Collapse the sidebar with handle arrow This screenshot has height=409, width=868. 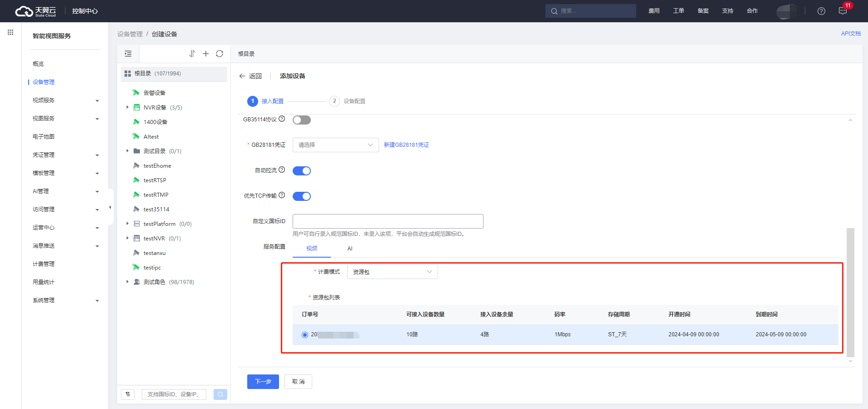110,207
